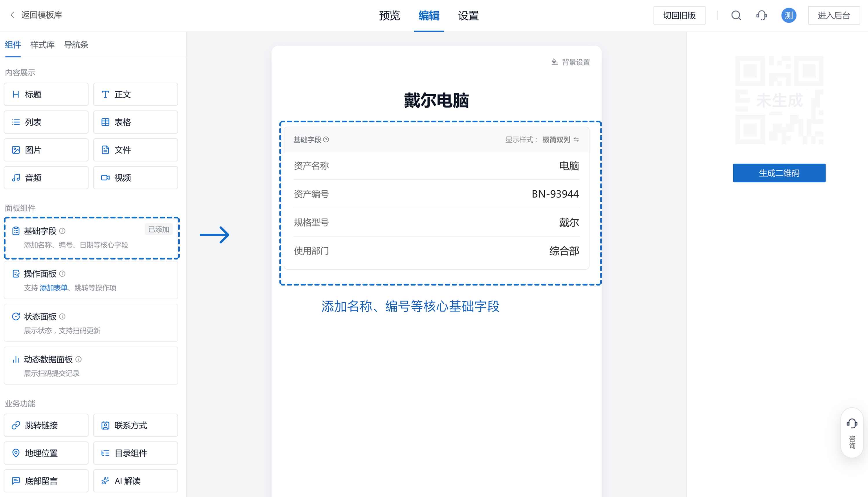Click the 已添加 badge

click(159, 229)
